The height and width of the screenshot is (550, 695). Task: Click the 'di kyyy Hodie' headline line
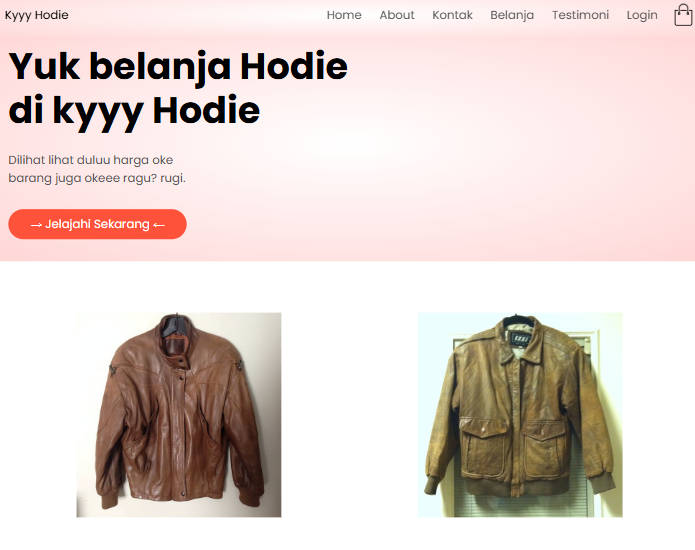134,110
